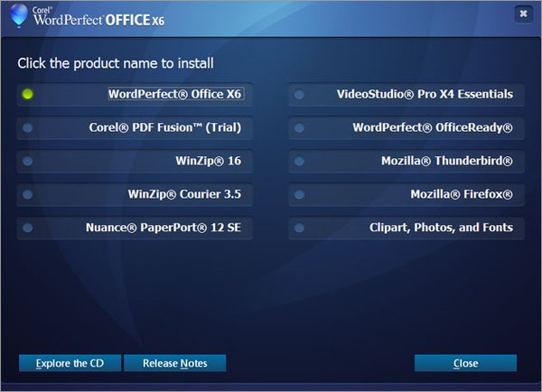Click the WordPerfect OFFICE X6 title text

[x=98, y=20]
